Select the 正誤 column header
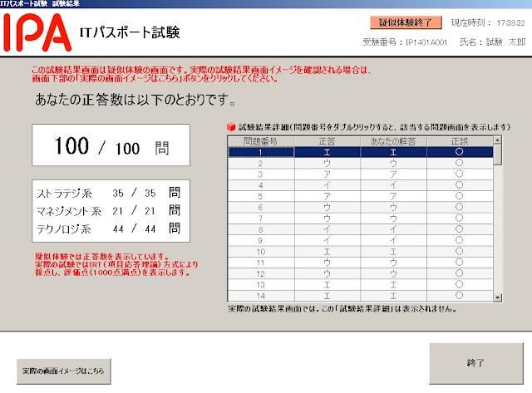The image size is (532, 393). point(460,141)
